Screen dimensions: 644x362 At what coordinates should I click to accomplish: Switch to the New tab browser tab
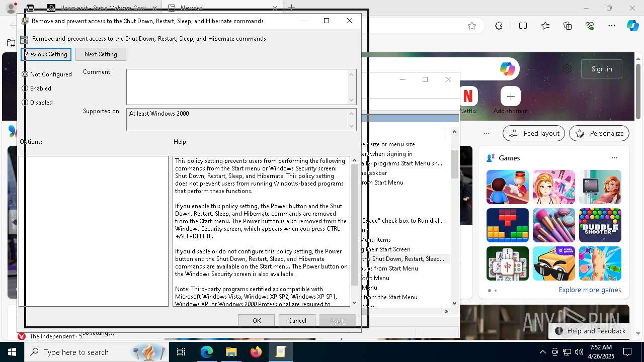223,8
